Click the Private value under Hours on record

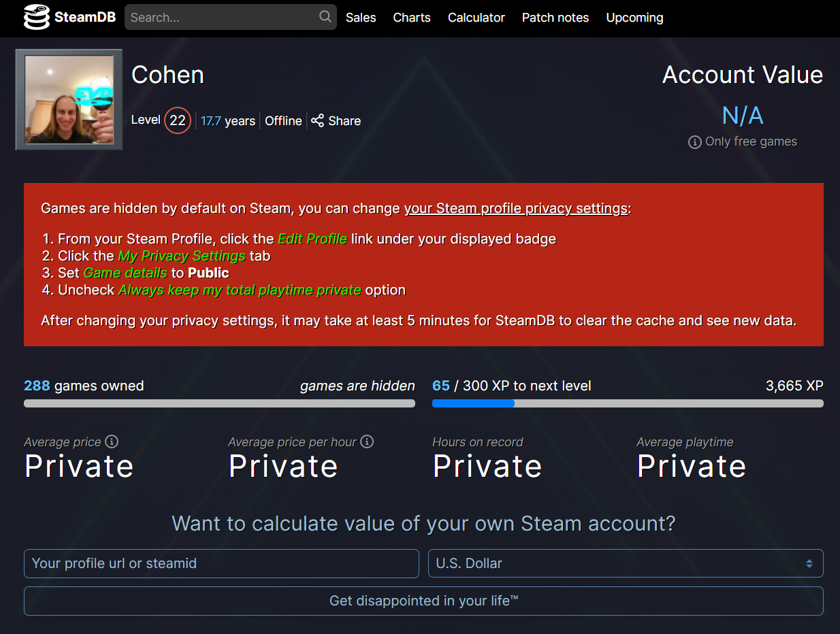click(487, 467)
